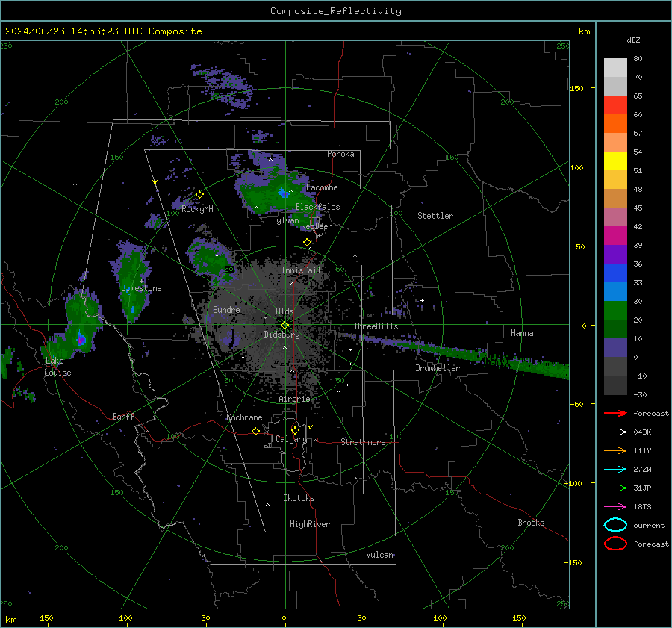672x628 pixels.
Task: Click the Brooks label
Action: [x=531, y=523]
